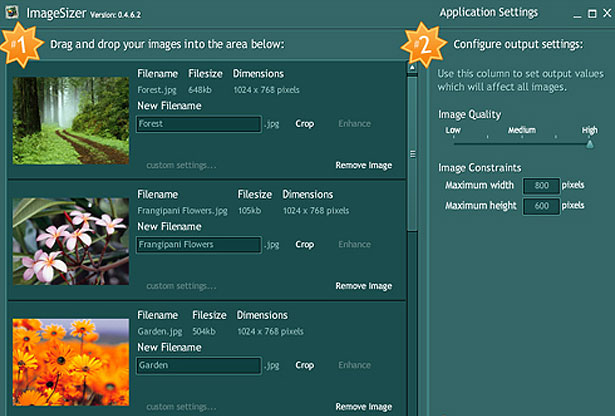Select the Frangipani Flowers thumbnail
Image resolution: width=615 pixels, height=416 pixels.
(71, 241)
